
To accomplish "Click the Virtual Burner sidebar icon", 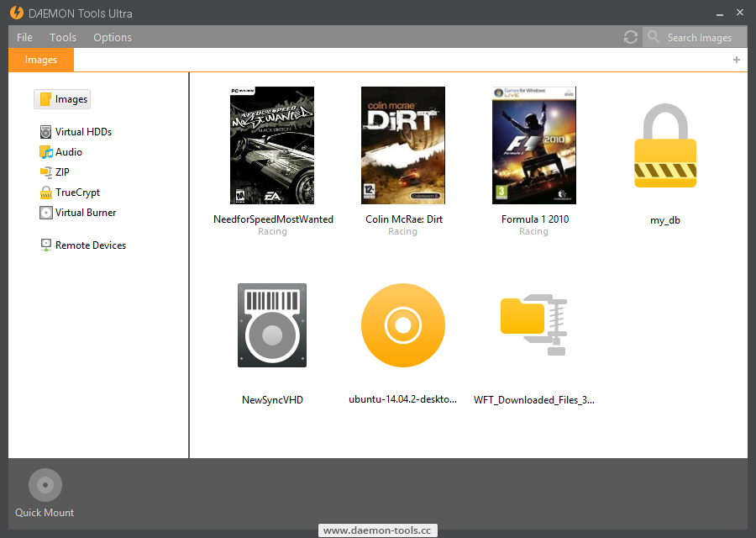I will [x=46, y=213].
